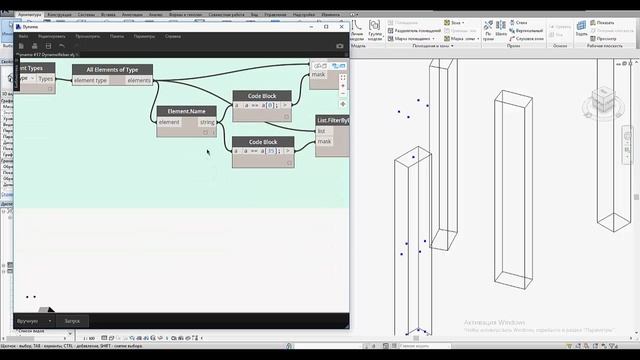Click output port of upper Code Block
The image size is (640, 360).
[286, 105]
